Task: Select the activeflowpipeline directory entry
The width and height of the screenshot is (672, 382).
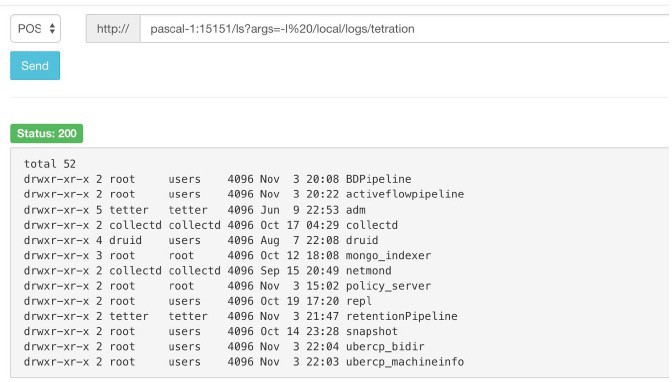Action: pyautogui.click(x=405, y=194)
